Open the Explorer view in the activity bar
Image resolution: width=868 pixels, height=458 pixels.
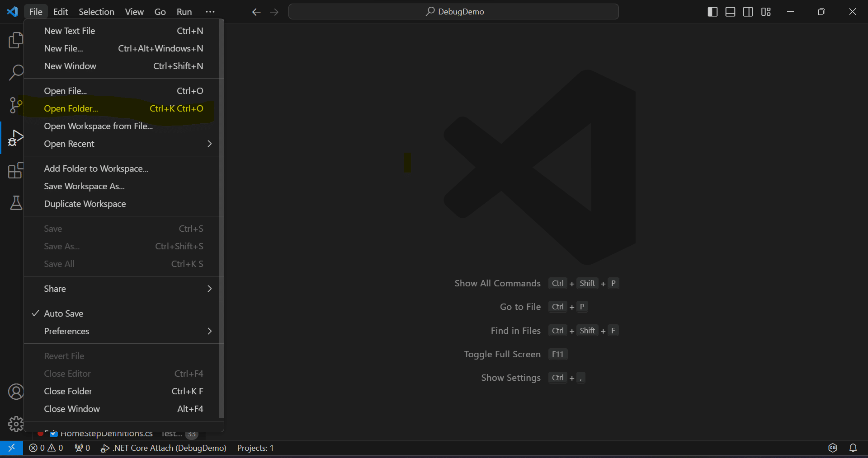click(x=15, y=40)
